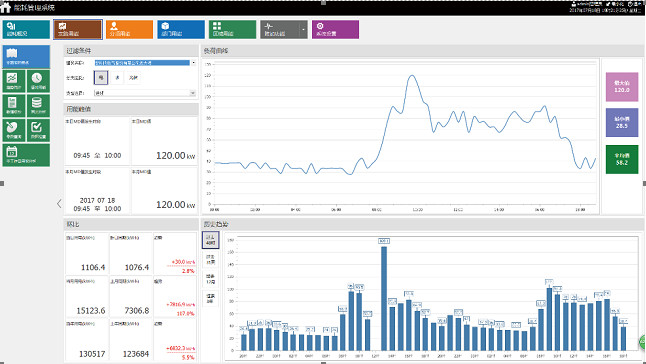Select the 水 energy type toggle button
646x364 pixels.
[117, 77]
